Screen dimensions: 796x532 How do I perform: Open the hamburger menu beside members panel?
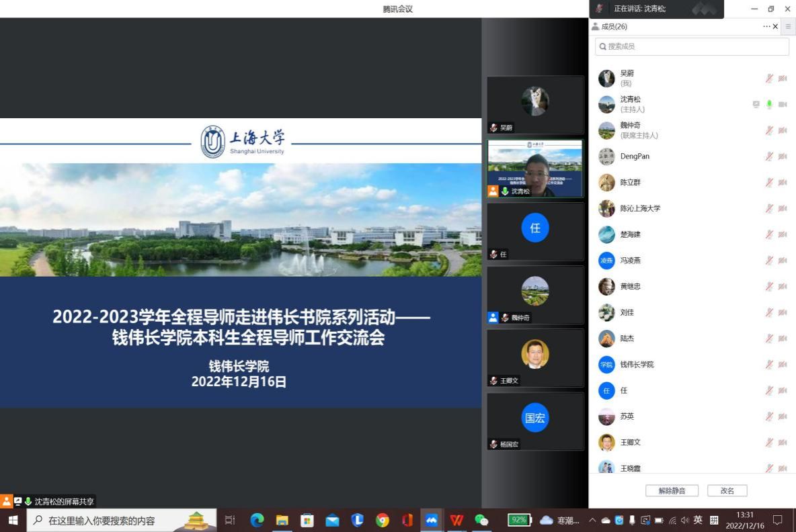[788, 27]
